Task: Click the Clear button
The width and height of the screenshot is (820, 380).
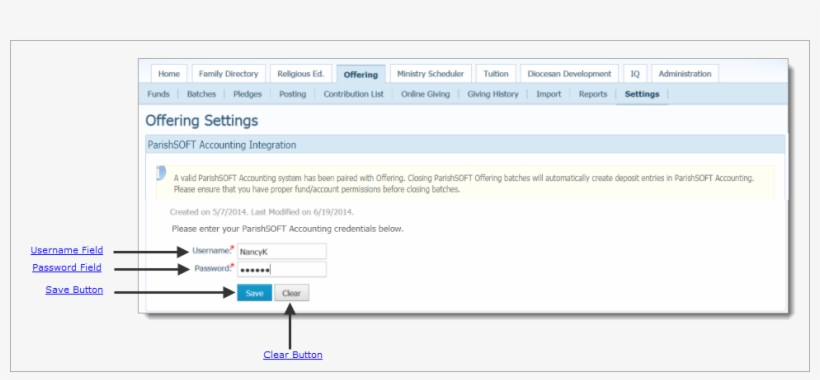Action: [x=291, y=293]
